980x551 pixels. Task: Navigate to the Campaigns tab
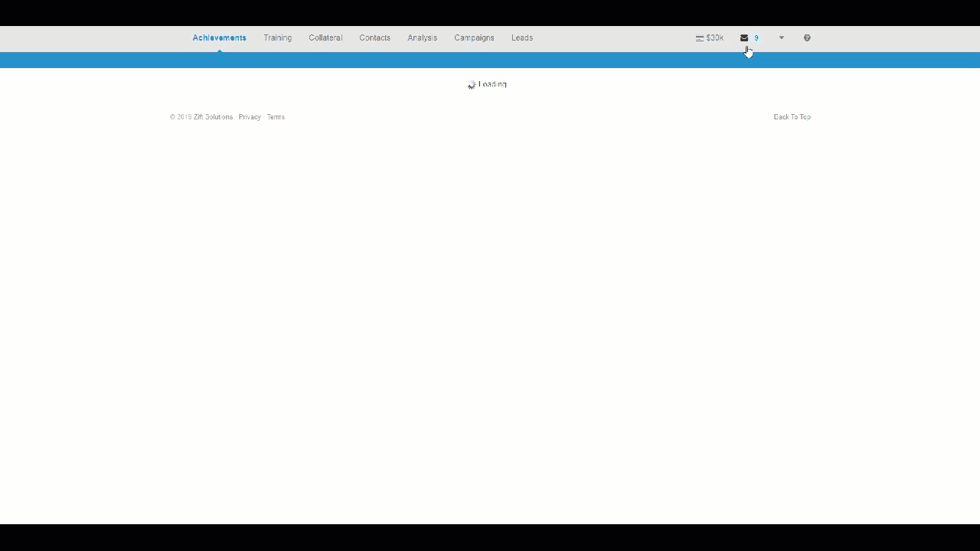pyautogui.click(x=474, y=37)
